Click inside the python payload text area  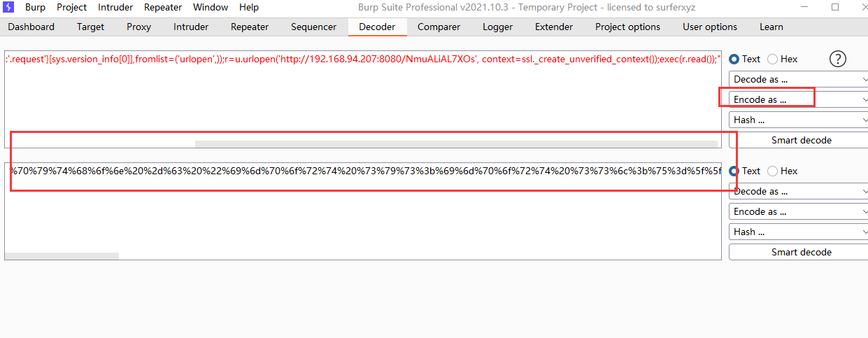coord(363,99)
